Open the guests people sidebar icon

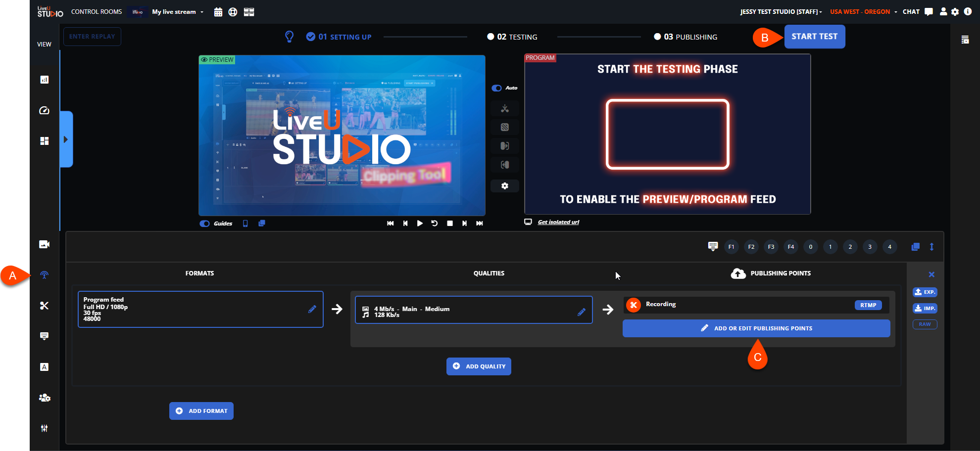[x=45, y=398]
